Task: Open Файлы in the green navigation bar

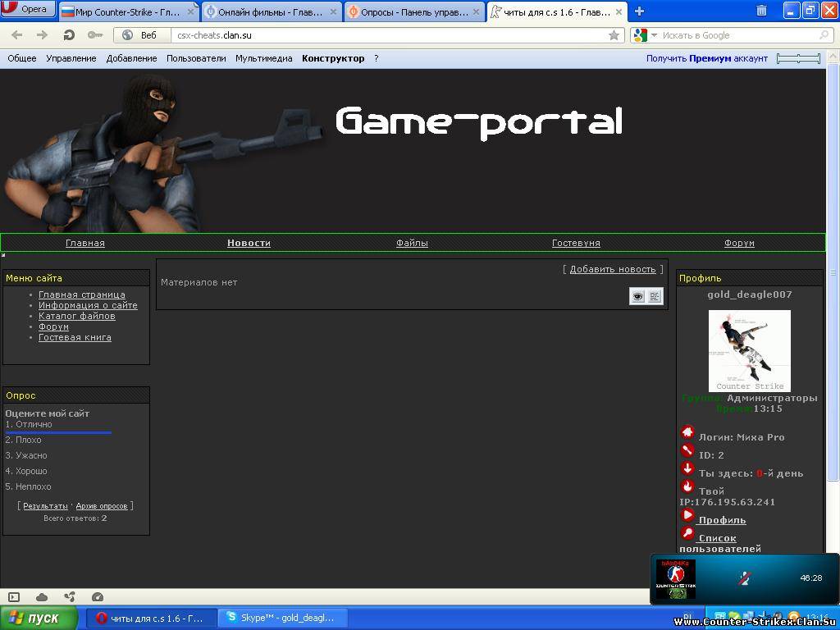Action: 412,243
